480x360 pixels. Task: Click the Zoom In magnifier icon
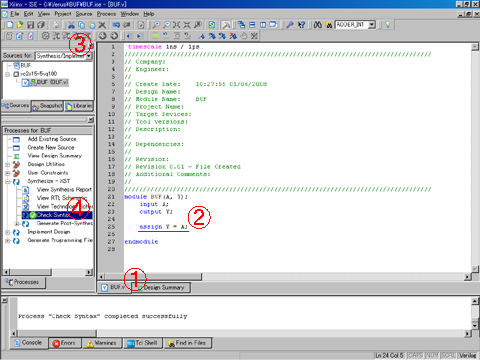156,25
